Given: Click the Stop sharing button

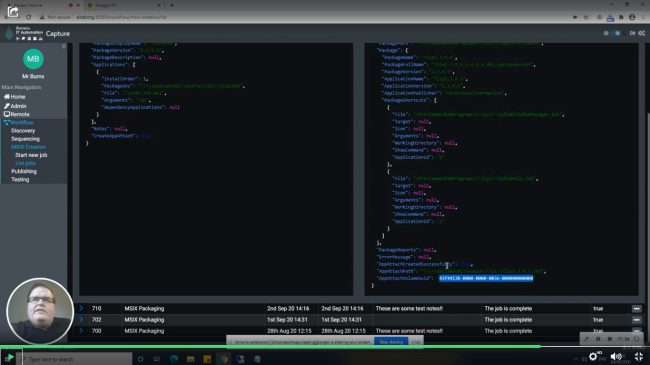Looking at the screenshot, I should [391, 342].
